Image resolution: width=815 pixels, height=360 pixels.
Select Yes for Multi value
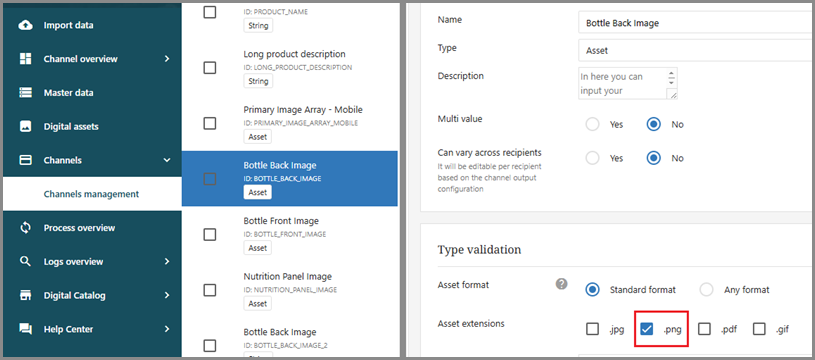pyautogui.click(x=593, y=125)
